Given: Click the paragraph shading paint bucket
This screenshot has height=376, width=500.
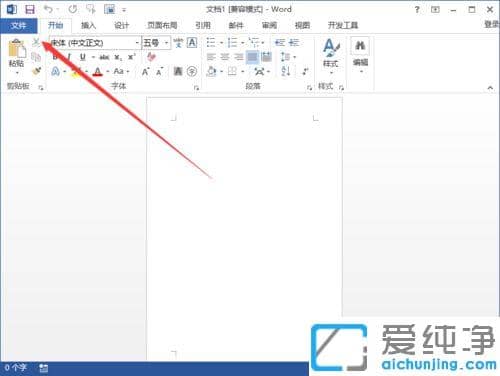Looking at the screenshot, I should pos(212,71).
